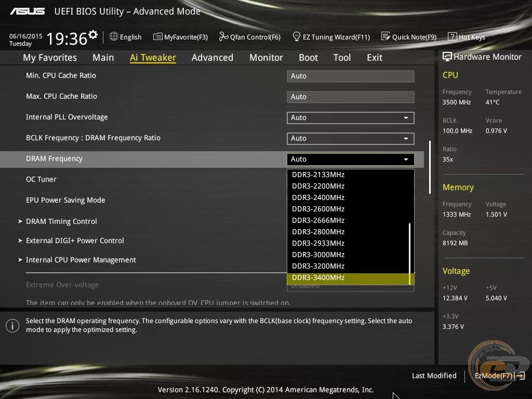
Task: Expand External DIGI+ Power Control submenu
Action: 71,241
